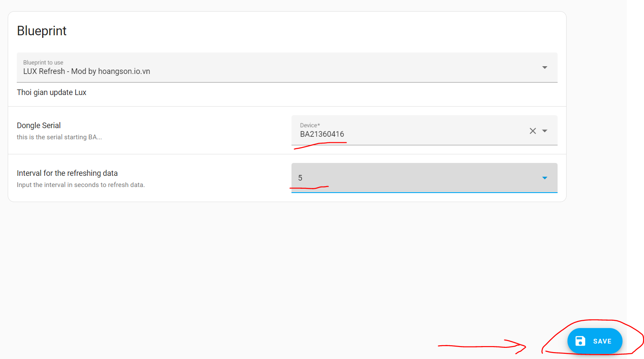Click 'LUX Refresh - Mod by hoangson.io.vn' value
The image size is (644, 359).
(86, 71)
